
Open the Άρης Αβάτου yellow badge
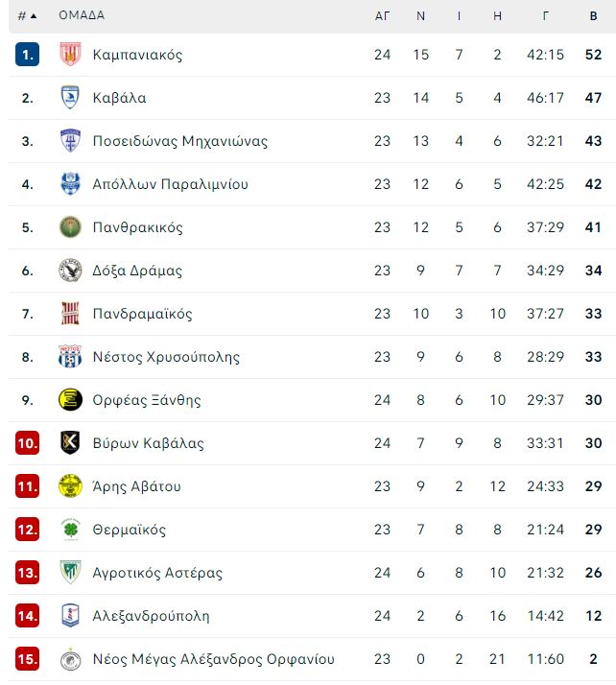click(70, 486)
